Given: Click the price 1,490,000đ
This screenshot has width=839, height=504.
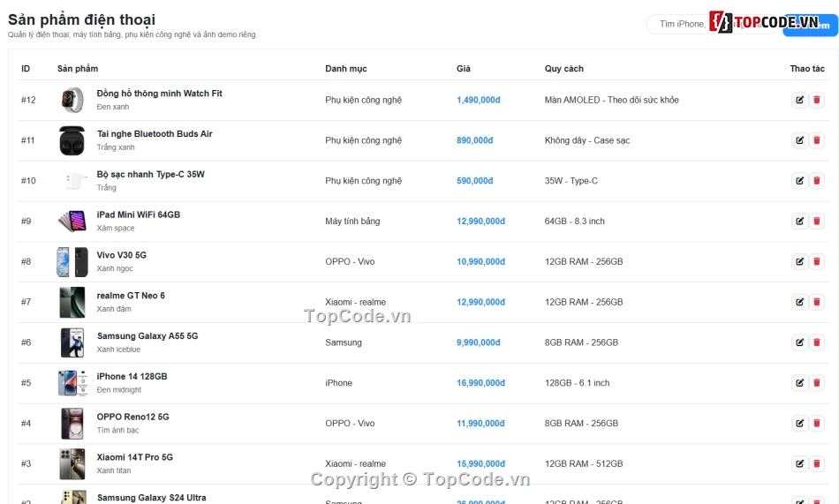Looking at the screenshot, I should pyautogui.click(x=479, y=100).
